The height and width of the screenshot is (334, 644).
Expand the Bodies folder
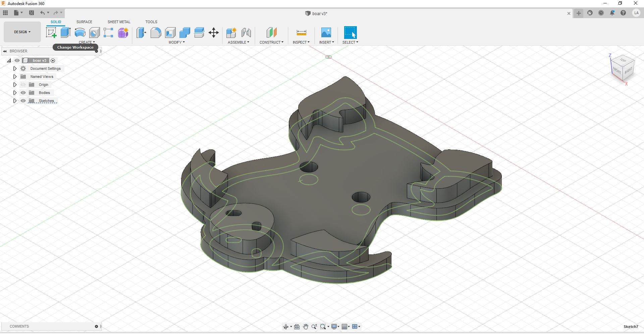tap(15, 93)
